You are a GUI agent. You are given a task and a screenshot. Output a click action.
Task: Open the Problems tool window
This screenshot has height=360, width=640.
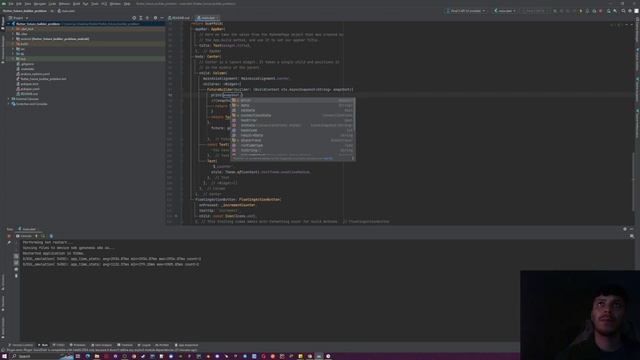[78, 345]
